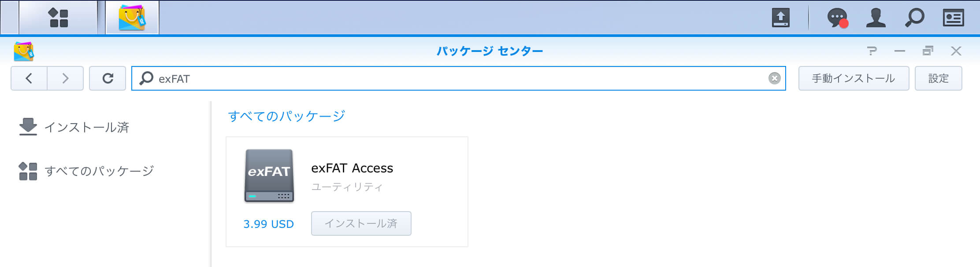Open the user account options icon
The height and width of the screenshot is (267, 980).
coord(876,18)
